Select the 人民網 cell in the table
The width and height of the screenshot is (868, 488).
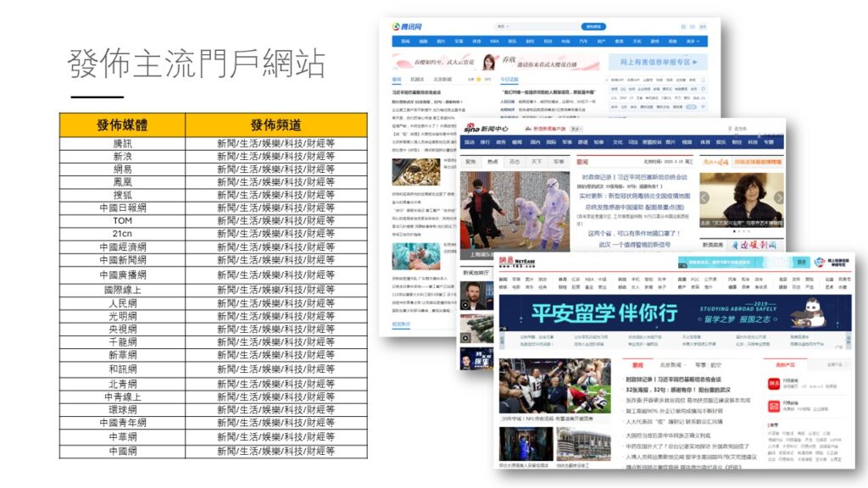[x=122, y=303]
